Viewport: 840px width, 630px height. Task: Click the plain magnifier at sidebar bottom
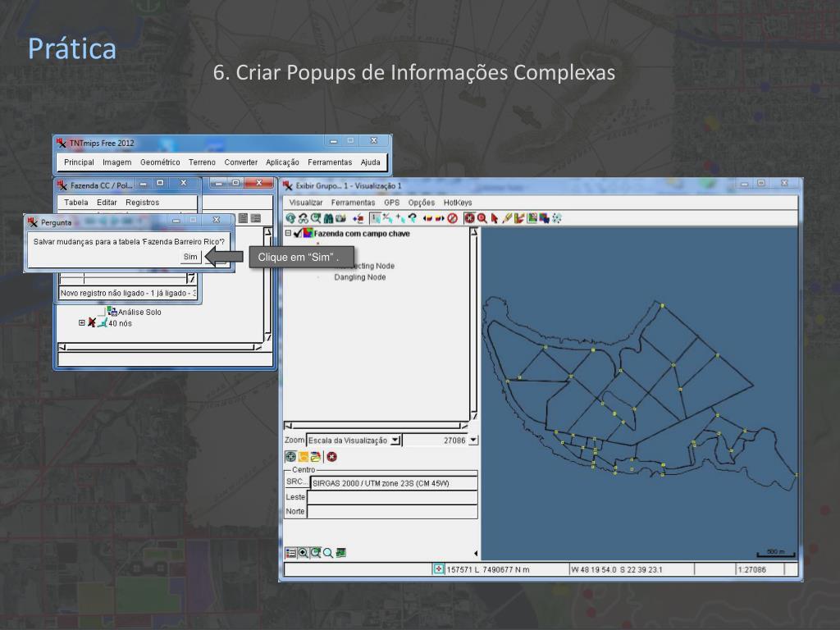[x=328, y=553]
